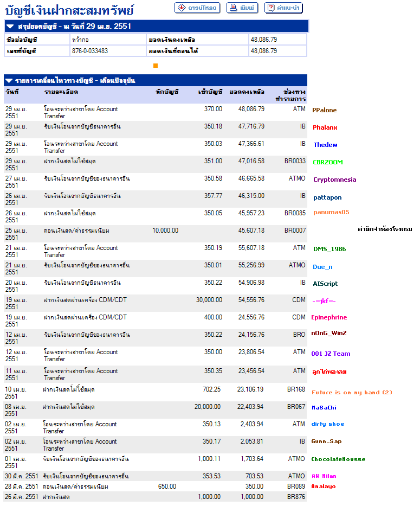This screenshot has width=420, height=506.
Task: Click the download arrow icon
Action: (x=182, y=8)
